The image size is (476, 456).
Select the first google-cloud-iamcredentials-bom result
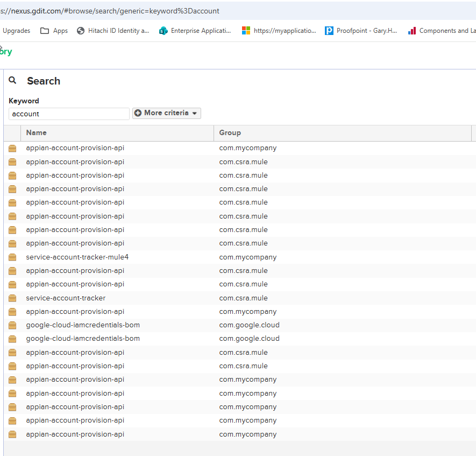[83, 325]
